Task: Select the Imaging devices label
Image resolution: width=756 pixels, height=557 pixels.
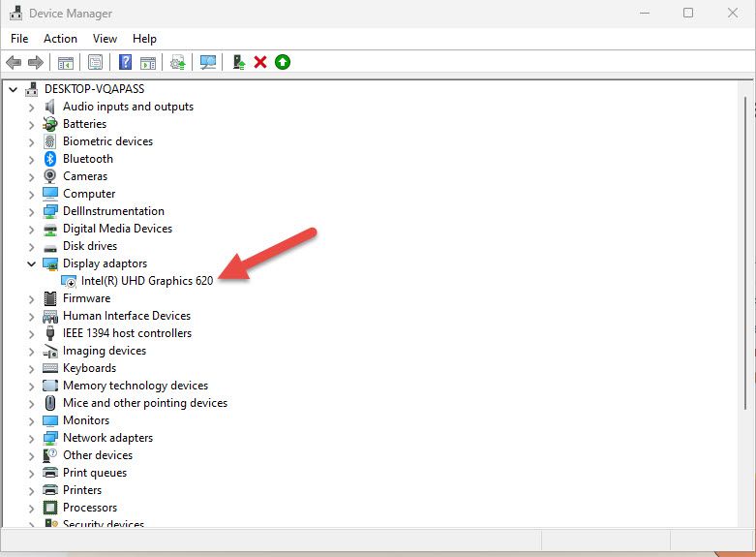Action: (x=105, y=351)
